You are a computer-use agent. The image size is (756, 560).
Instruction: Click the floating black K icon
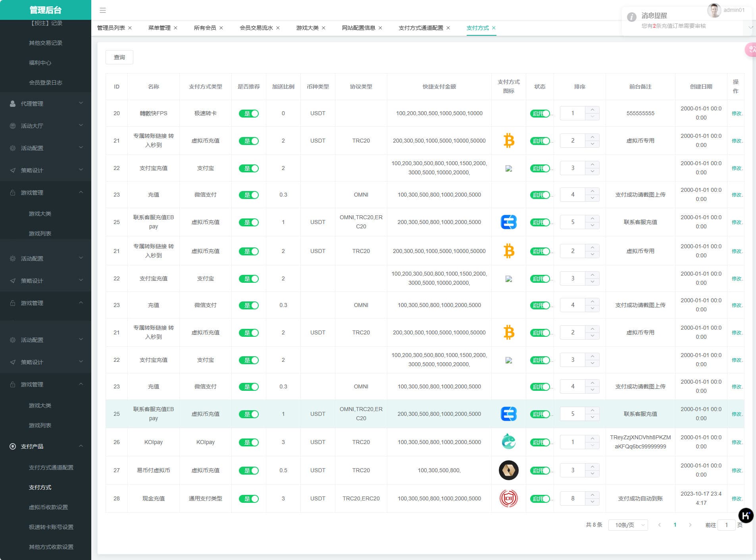pyautogui.click(x=745, y=515)
